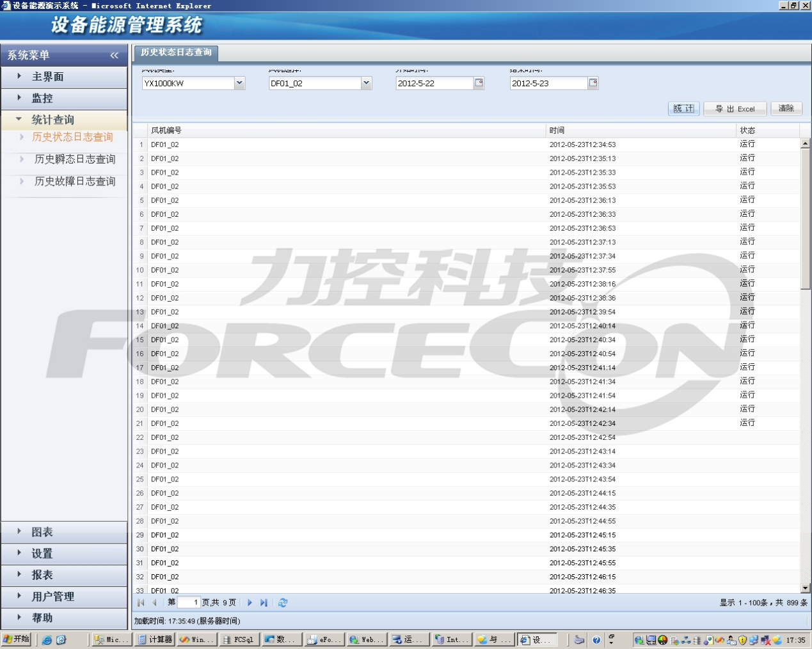
Task: Select the row with time 2012-05-23T12:34:53
Action: 466,145
